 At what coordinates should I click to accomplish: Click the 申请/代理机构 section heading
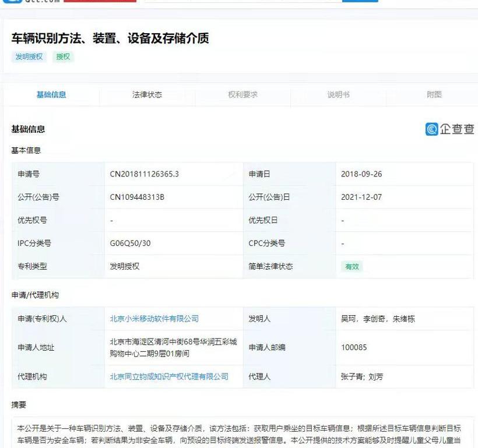click(35, 295)
